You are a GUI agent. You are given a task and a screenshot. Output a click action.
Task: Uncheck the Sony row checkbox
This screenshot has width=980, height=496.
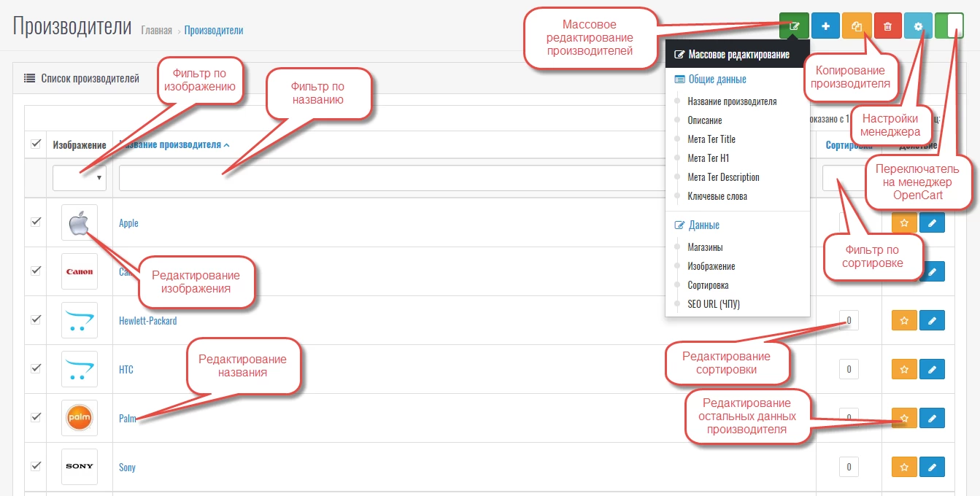click(36, 465)
